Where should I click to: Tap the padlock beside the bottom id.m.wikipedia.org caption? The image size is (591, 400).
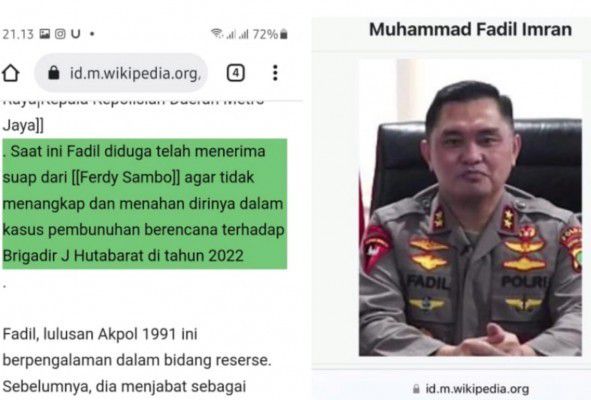(x=416, y=389)
